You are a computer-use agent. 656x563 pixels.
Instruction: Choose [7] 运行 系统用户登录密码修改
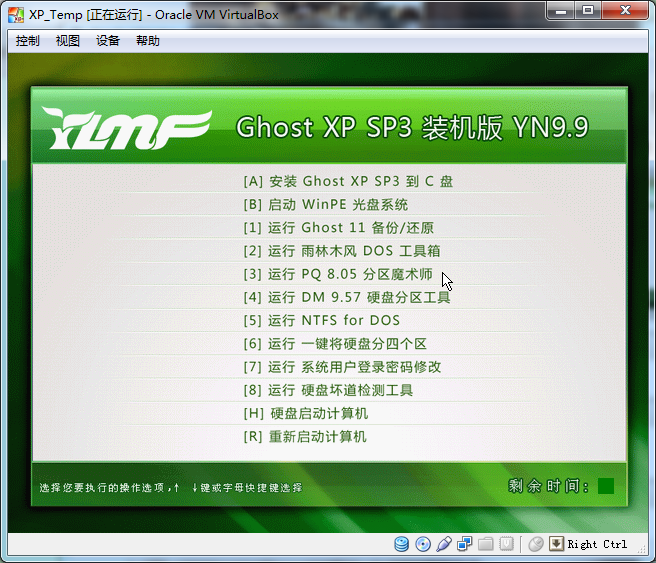coord(342,367)
